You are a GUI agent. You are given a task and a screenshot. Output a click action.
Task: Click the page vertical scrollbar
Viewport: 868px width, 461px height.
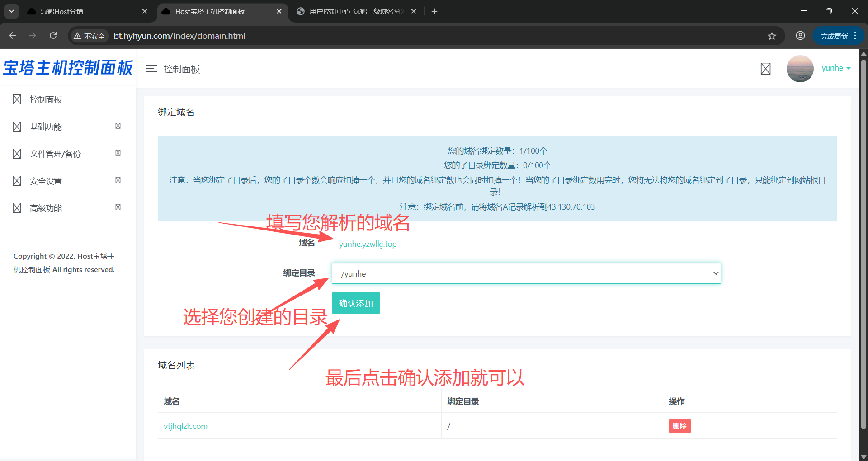click(863, 244)
